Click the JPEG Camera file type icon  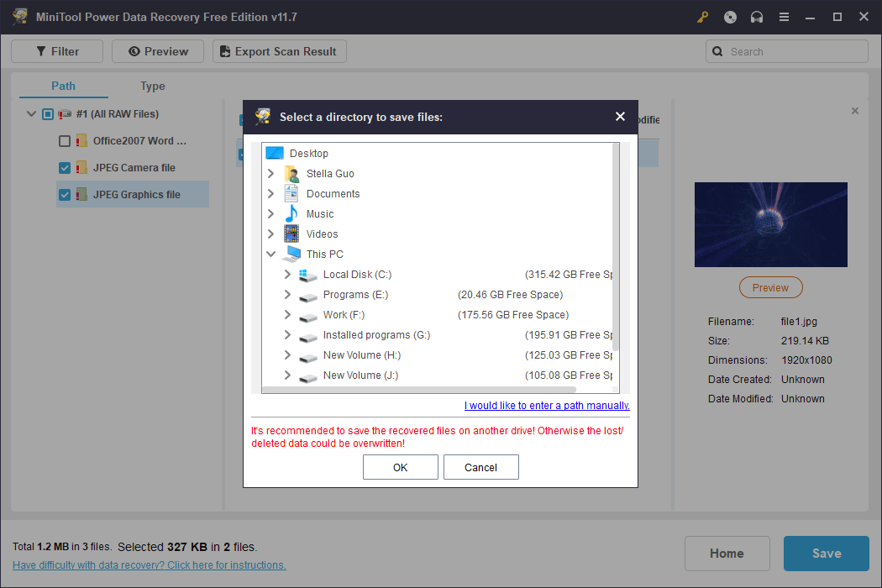tap(81, 168)
